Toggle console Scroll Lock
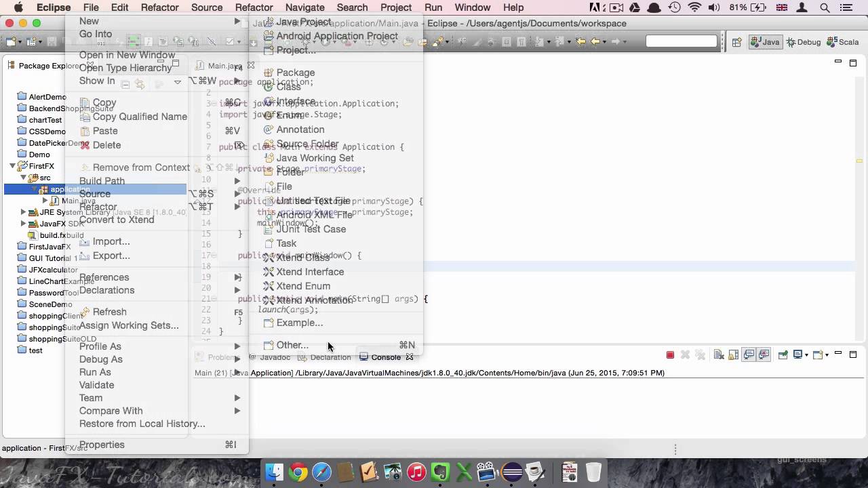 pyautogui.click(x=734, y=355)
